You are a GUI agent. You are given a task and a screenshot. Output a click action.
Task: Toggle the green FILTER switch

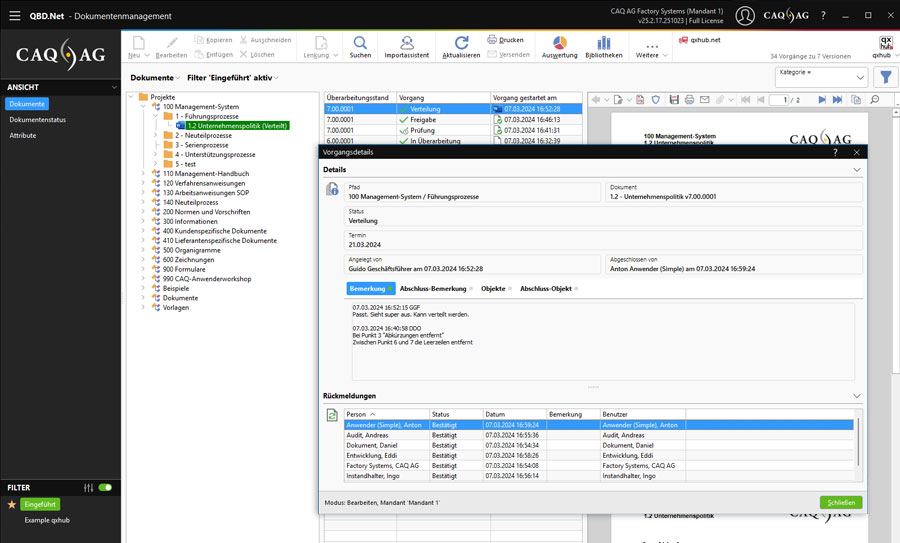click(105, 488)
